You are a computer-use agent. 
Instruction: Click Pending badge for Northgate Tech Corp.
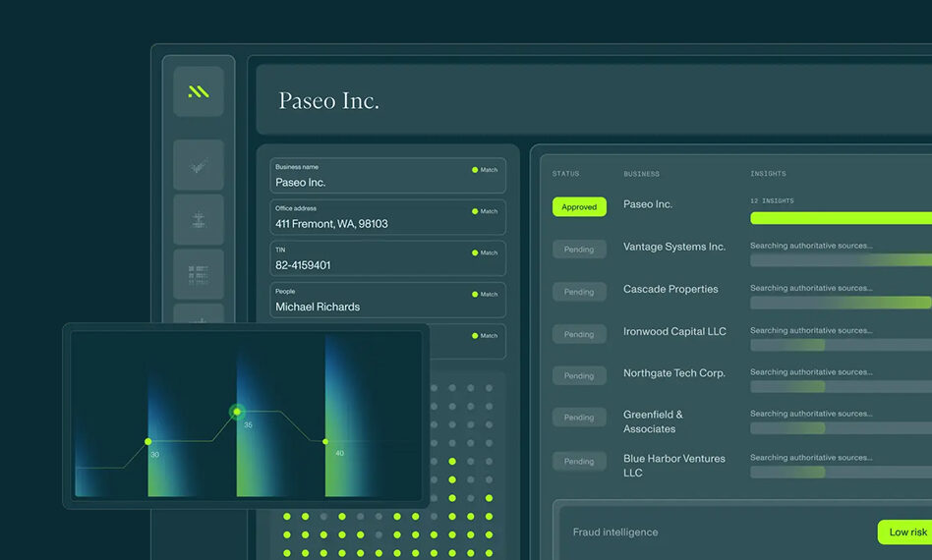pos(579,376)
